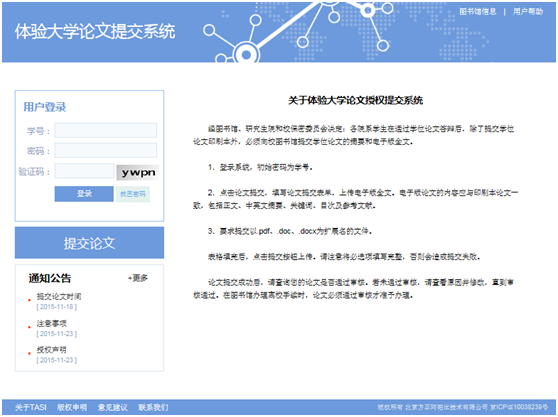Viewport: 558px width, 417px height.
Task: Click the 密码 password input field
Action: point(106,151)
